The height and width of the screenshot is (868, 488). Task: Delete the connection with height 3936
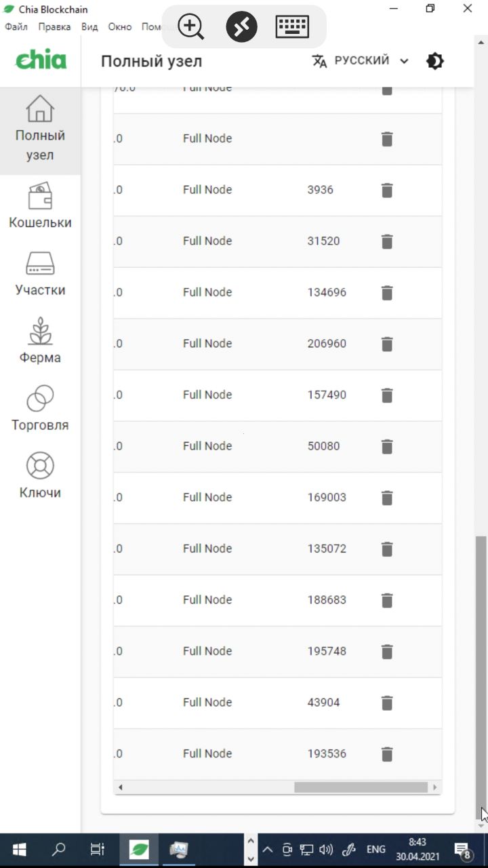[387, 191]
